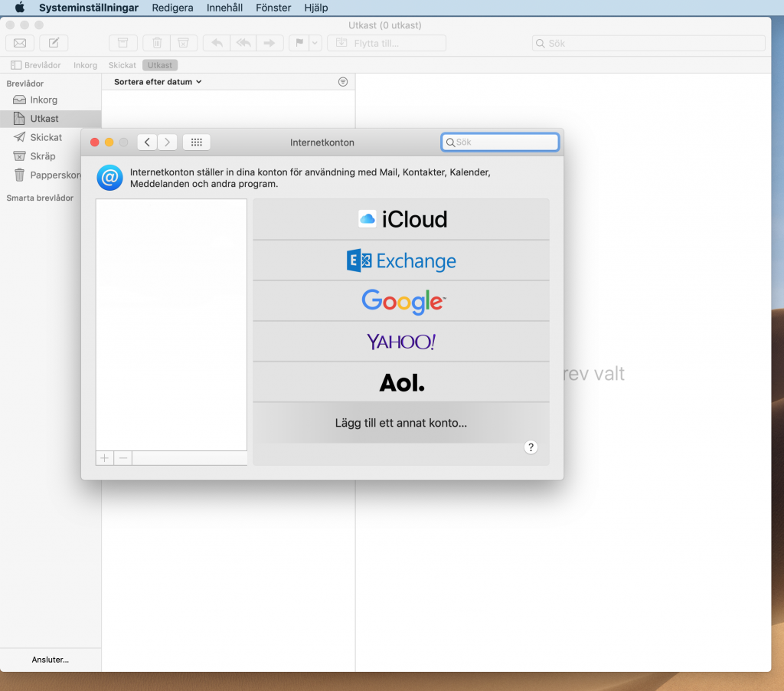Open the Apple menu
The image size is (784, 691).
click(x=20, y=8)
